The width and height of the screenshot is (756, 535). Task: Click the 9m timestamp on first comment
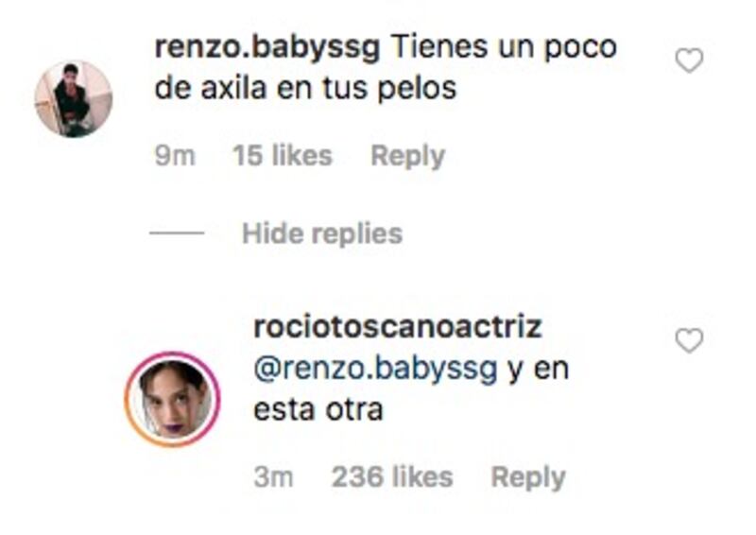(x=175, y=156)
